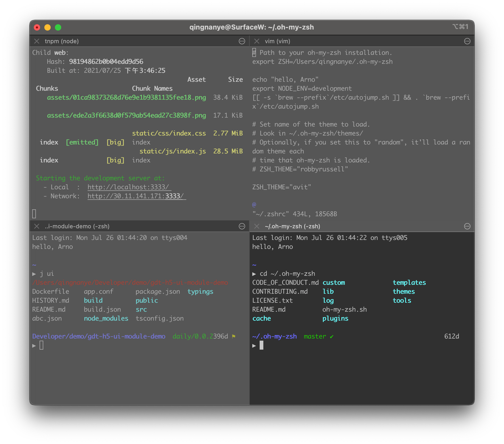Click the abc.json file name

point(47,318)
